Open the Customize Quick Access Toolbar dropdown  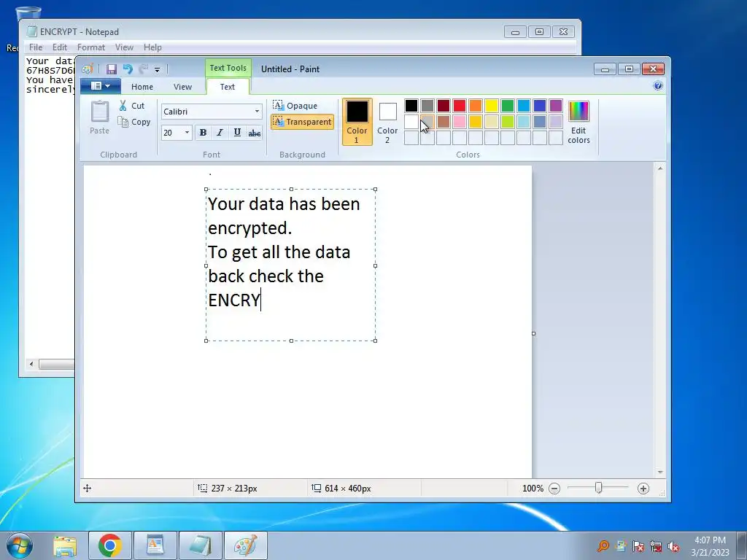coord(158,69)
